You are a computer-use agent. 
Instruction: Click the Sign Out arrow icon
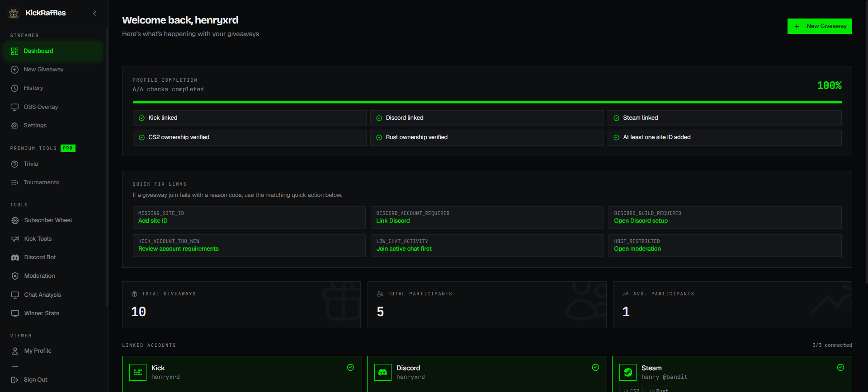14,380
